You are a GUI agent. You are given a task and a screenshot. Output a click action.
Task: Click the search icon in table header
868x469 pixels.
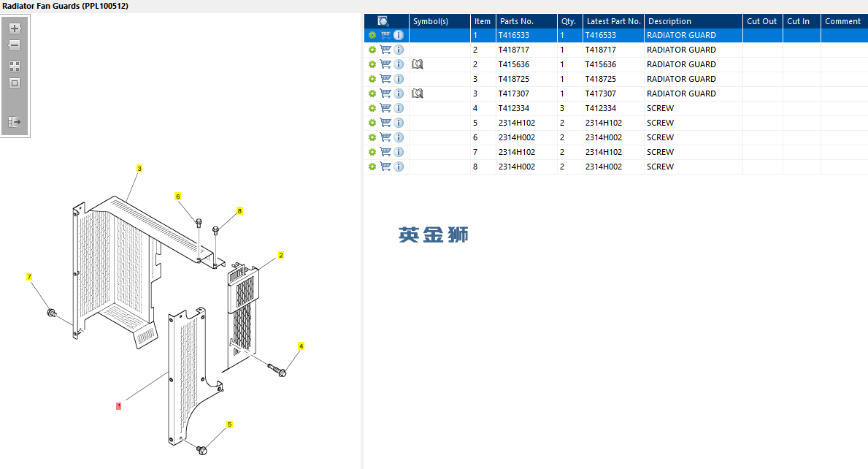(x=383, y=21)
